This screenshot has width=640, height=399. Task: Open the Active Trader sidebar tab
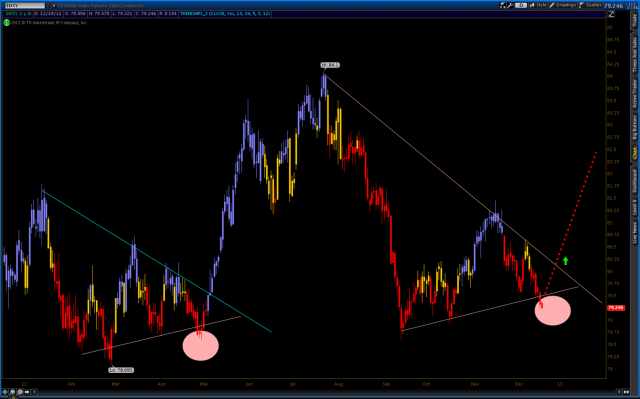pos(635,94)
